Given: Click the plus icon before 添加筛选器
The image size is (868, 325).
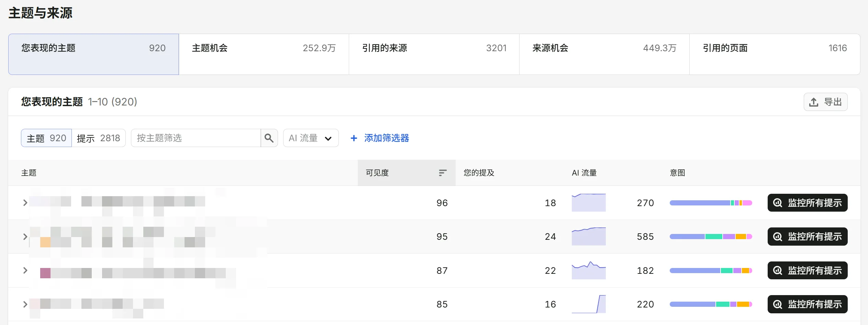Looking at the screenshot, I should click(x=354, y=138).
